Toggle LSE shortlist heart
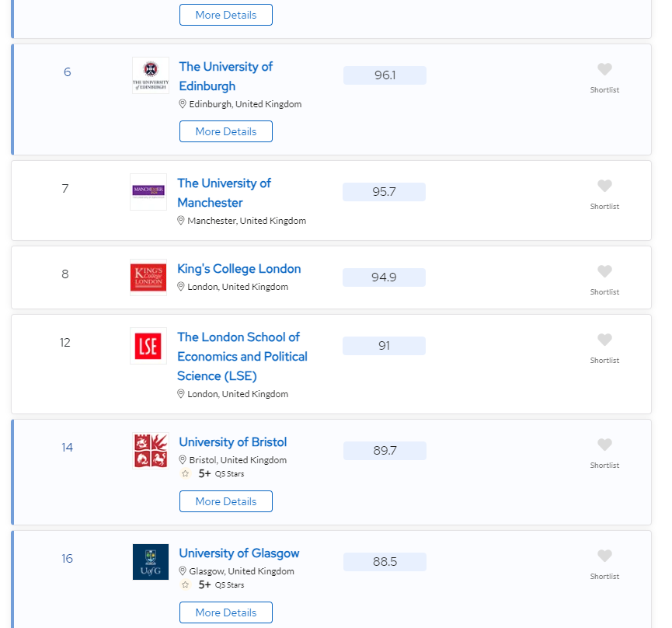Screen dimensions: 672x628 pyautogui.click(x=604, y=340)
